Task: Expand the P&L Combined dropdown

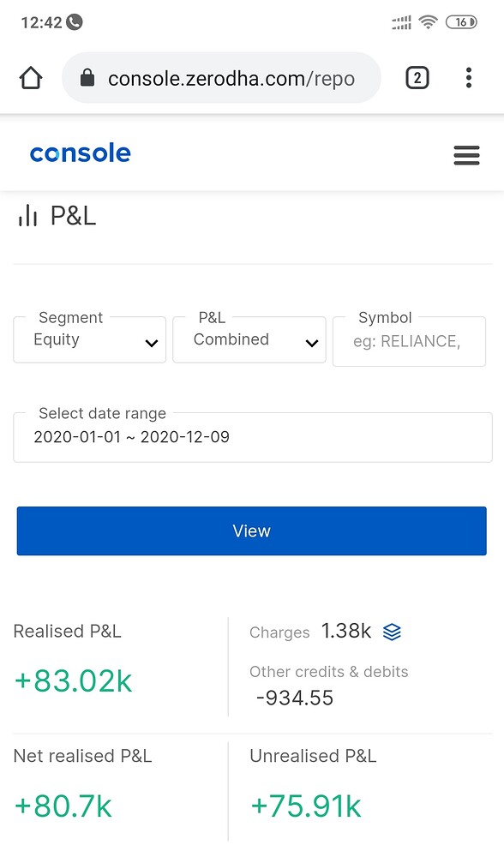Action: coord(249,339)
